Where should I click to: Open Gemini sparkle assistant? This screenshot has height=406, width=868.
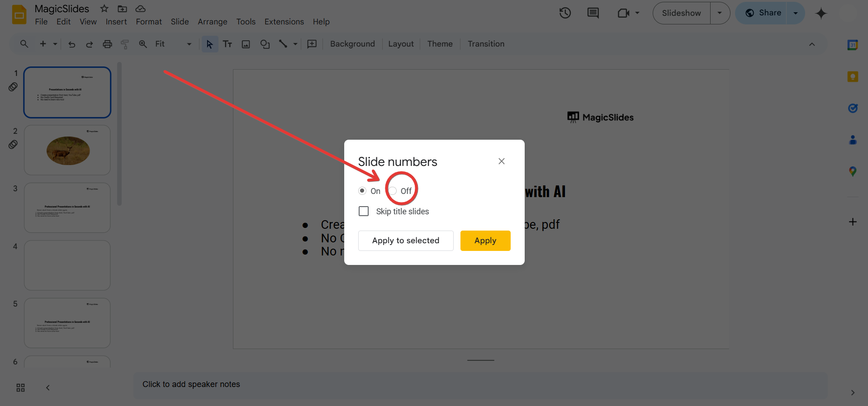click(x=821, y=13)
